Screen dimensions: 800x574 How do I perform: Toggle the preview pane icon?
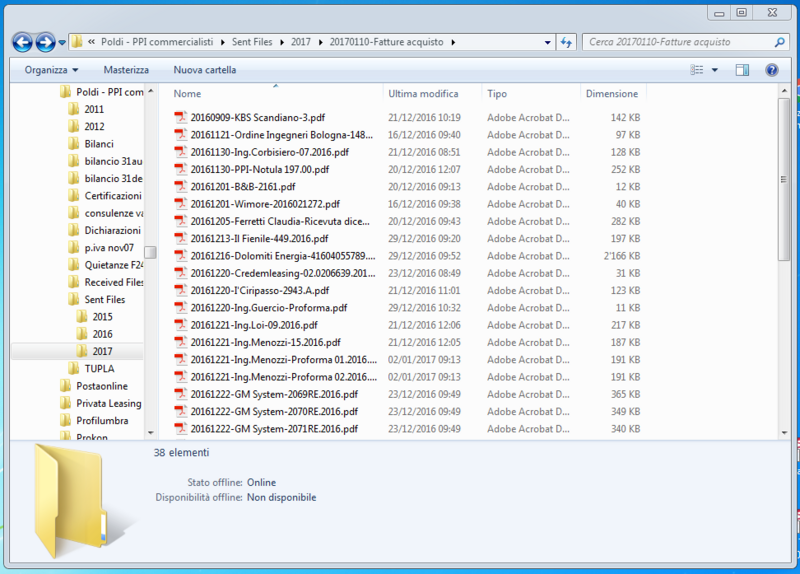[742, 70]
